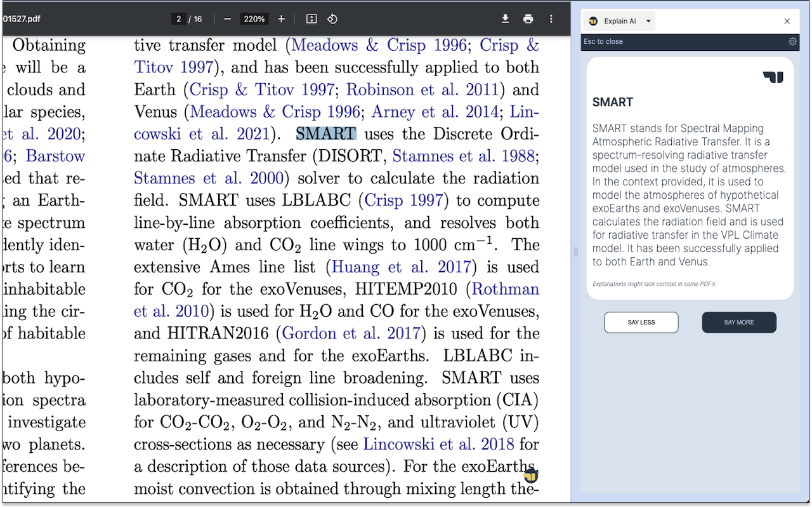The image size is (812, 508).
Task: Open the three-dot more options menu
Action: pos(551,18)
